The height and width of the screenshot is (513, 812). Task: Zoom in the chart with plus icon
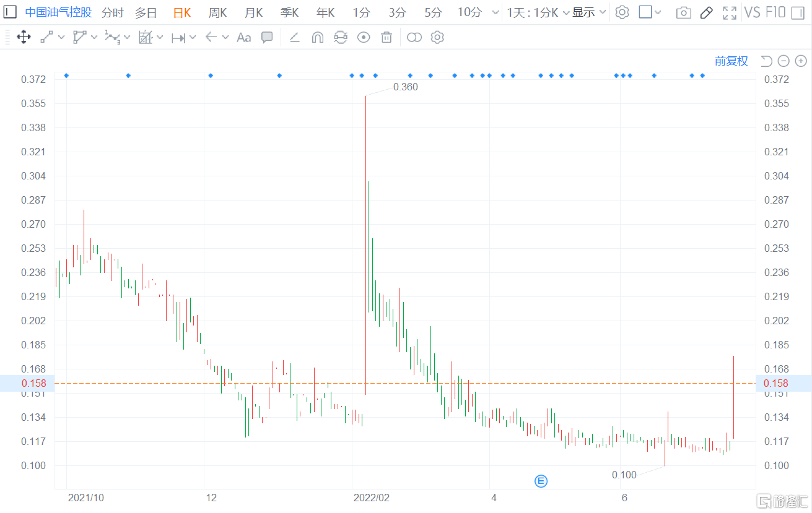[x=801, y=61]
